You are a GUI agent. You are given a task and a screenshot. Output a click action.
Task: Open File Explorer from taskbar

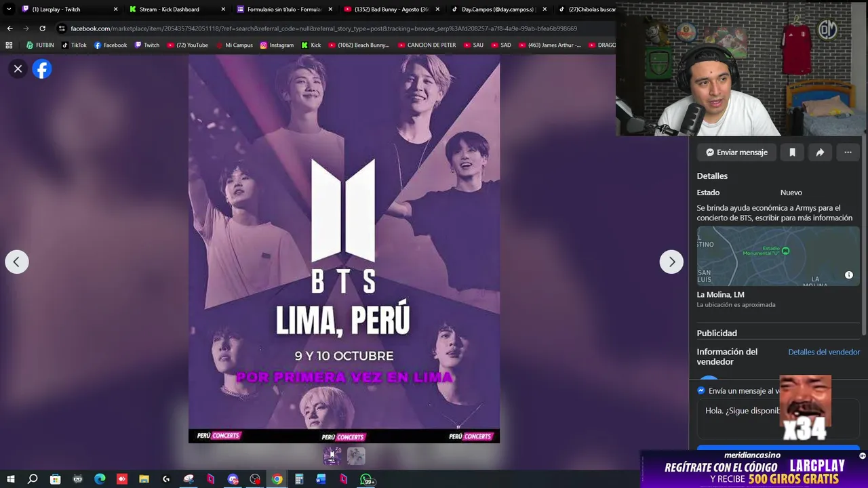[144, 479]
